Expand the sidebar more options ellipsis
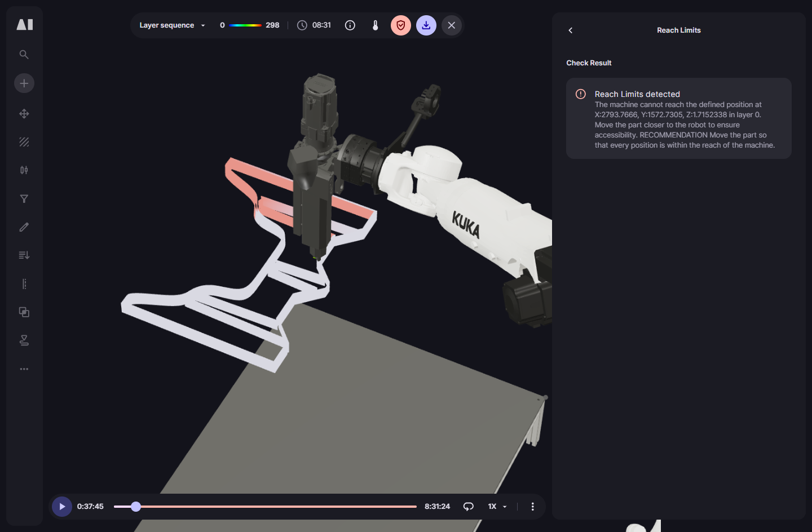Viewport: 812px width, 532px height. [x=24, y=369]
